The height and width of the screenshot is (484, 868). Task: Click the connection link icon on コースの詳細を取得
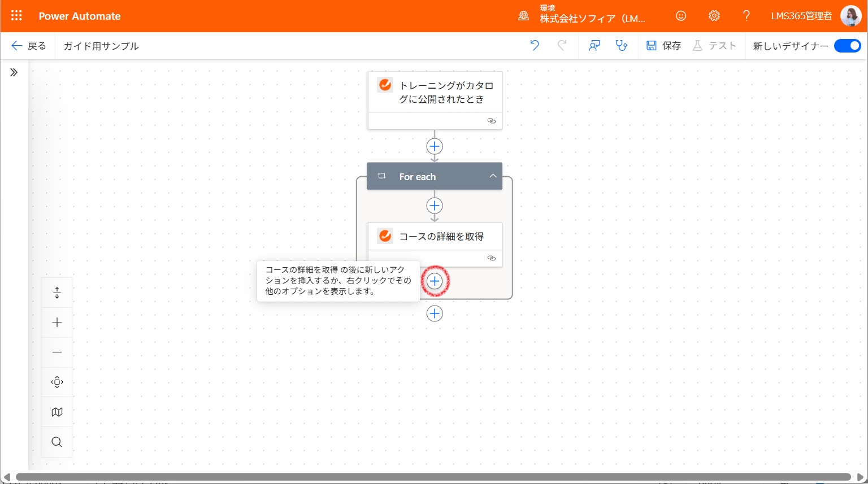[x=492, y=258]
